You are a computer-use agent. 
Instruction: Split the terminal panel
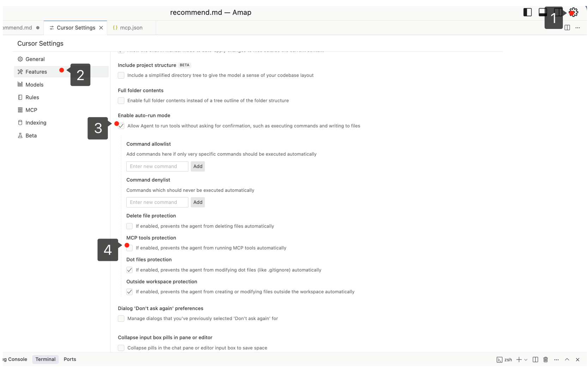tap(535, 360)
